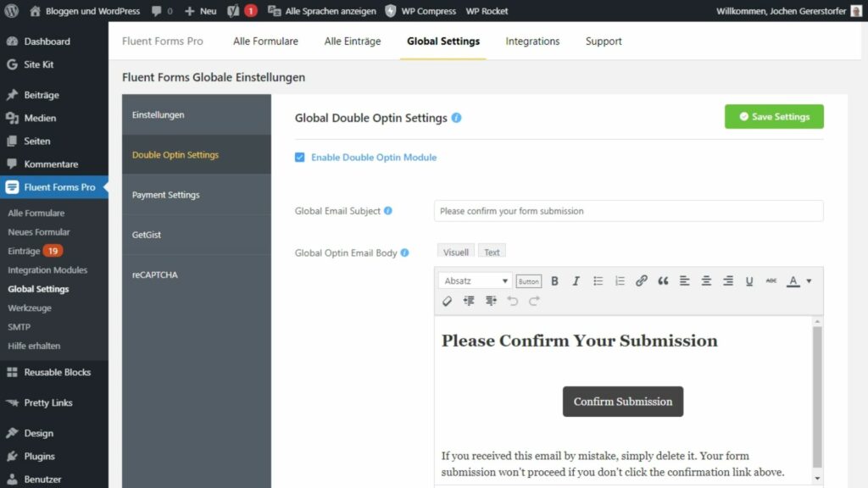
Task: Align text left
Action: pos(684,281)
